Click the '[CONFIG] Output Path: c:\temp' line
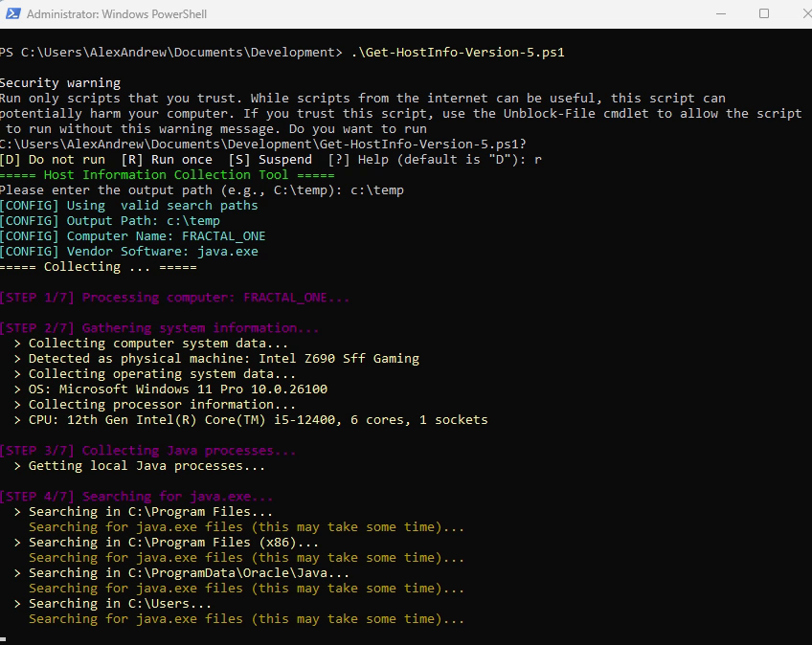The image size is (812, 645). (110, 220)
